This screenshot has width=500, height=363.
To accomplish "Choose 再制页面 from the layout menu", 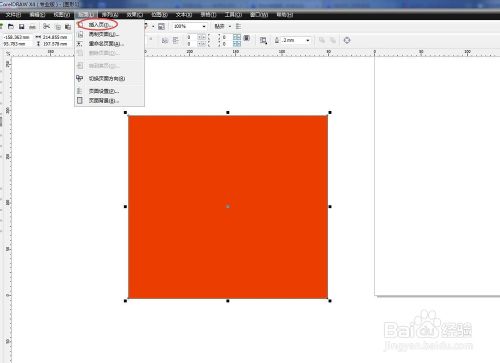I will [110, 34].
